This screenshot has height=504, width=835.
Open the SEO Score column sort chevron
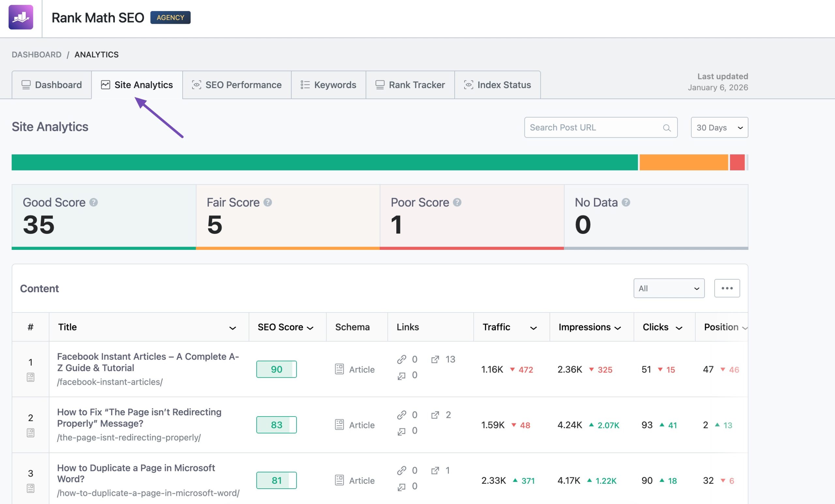click(x=311, y=328)
